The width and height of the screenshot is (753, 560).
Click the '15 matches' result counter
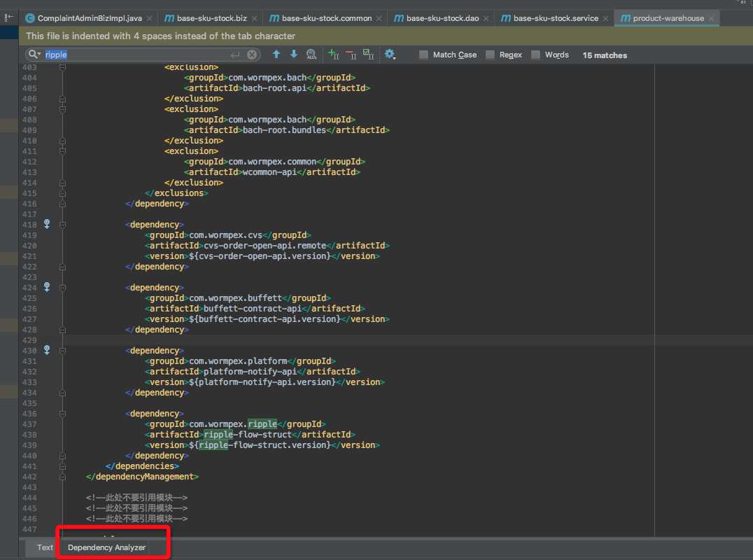click(x=605, y=55)
